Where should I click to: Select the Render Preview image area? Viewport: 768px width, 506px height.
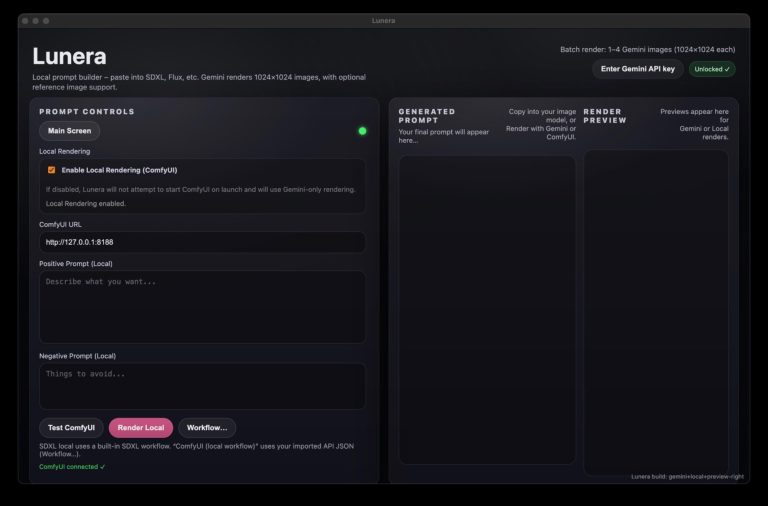click(656, 308)
